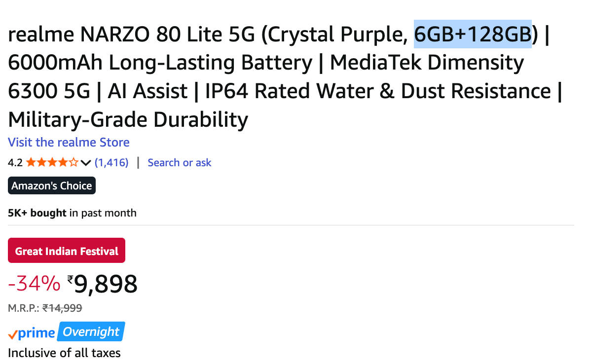Click the struck-through M.R.P. ₹14,999

coord(62,308)
